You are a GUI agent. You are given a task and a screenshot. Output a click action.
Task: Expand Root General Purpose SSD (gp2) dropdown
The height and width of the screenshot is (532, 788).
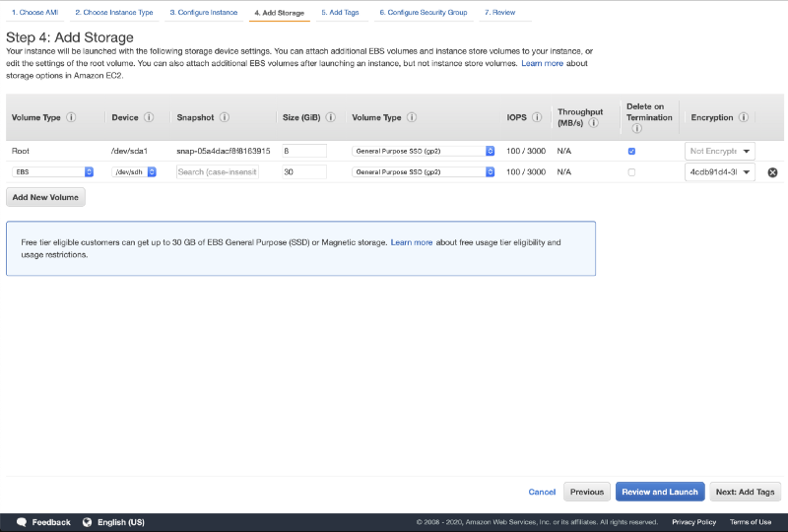(424, 151)
